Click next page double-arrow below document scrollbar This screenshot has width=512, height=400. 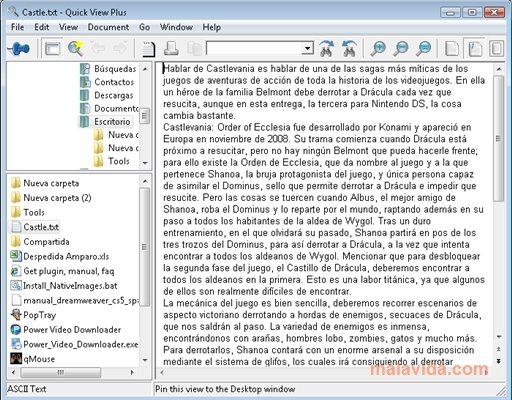[499, 361]
